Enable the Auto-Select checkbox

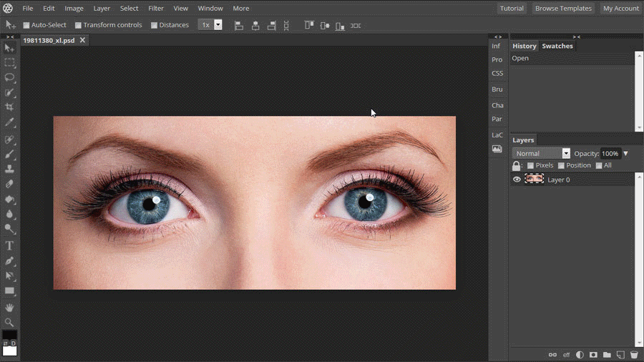click(26, 25)
